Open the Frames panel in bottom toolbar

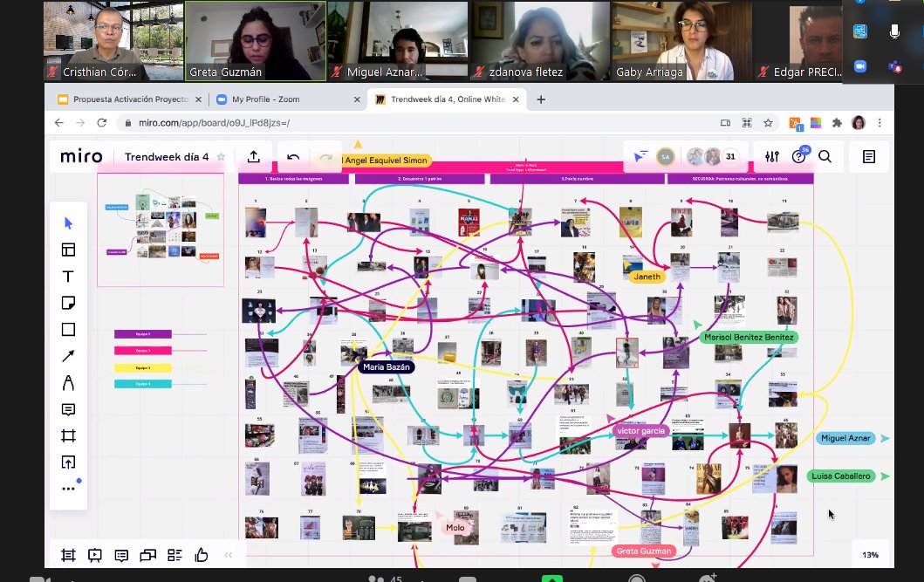click(x=68, y=555)
